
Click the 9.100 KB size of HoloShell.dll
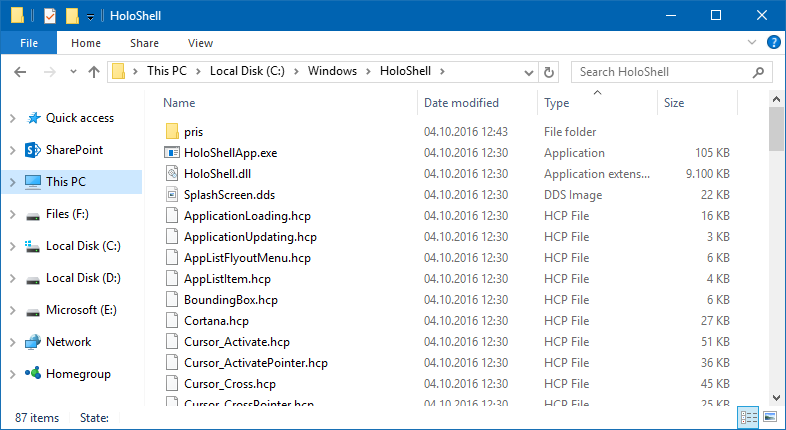click(707, 174)
